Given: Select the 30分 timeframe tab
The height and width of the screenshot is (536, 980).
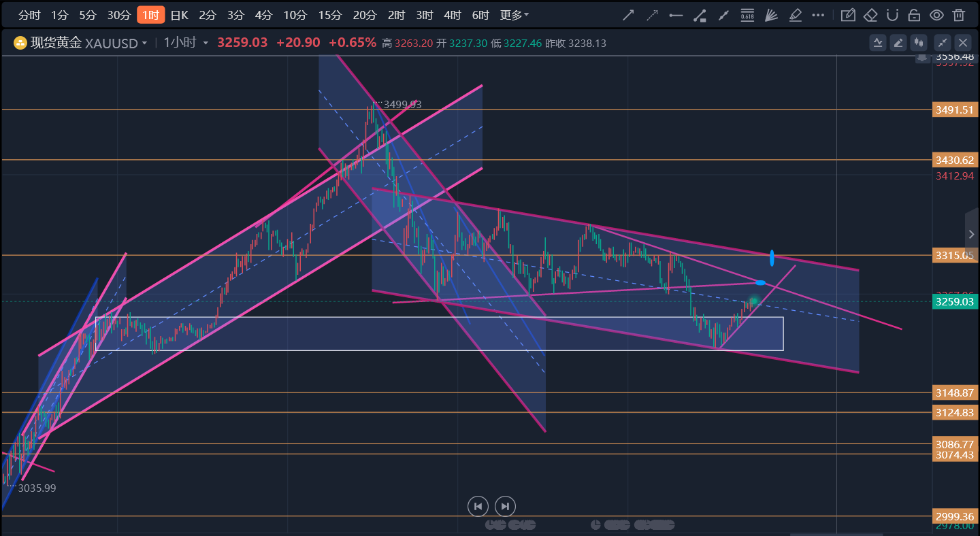Looking at the screenshot, I should (x=118, y=15).
